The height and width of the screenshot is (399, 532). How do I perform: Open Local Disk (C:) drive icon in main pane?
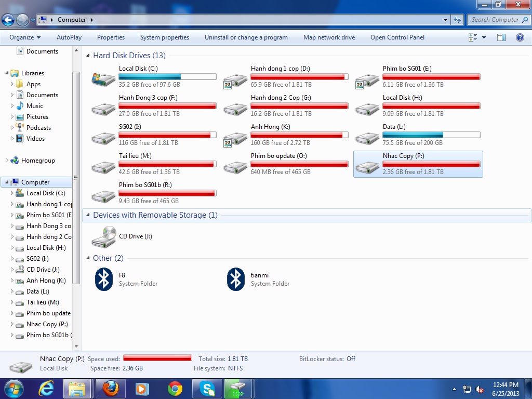(x=103, y=79)
